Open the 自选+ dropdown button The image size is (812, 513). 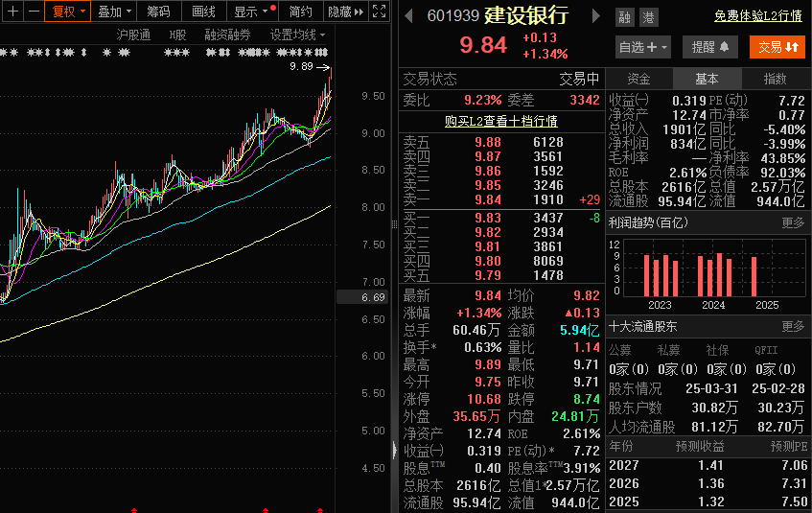click(642, 47)
